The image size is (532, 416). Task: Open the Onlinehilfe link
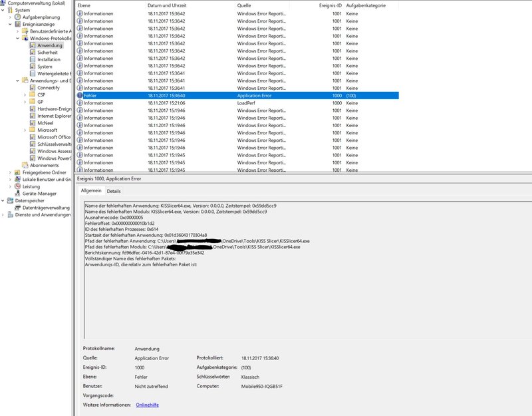point(147,405)
